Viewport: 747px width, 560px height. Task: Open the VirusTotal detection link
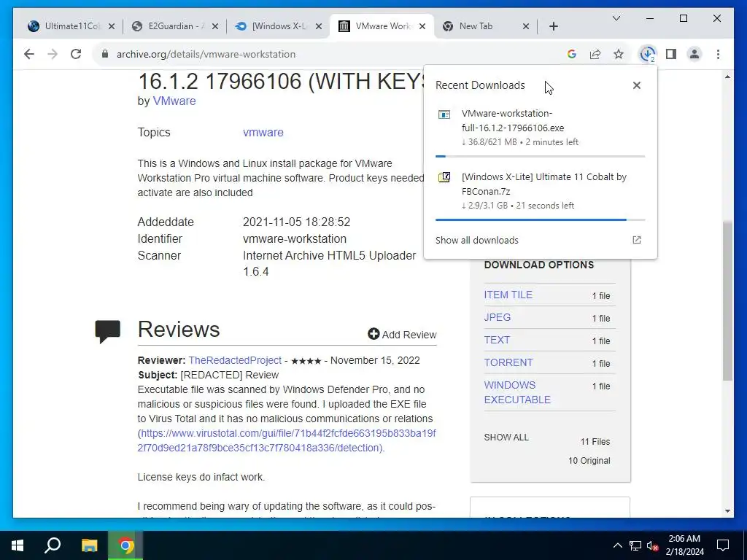[287, 440]
